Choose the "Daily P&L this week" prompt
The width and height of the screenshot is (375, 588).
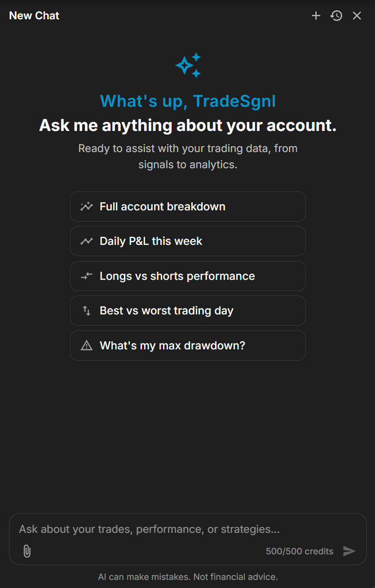coord(188,241)
